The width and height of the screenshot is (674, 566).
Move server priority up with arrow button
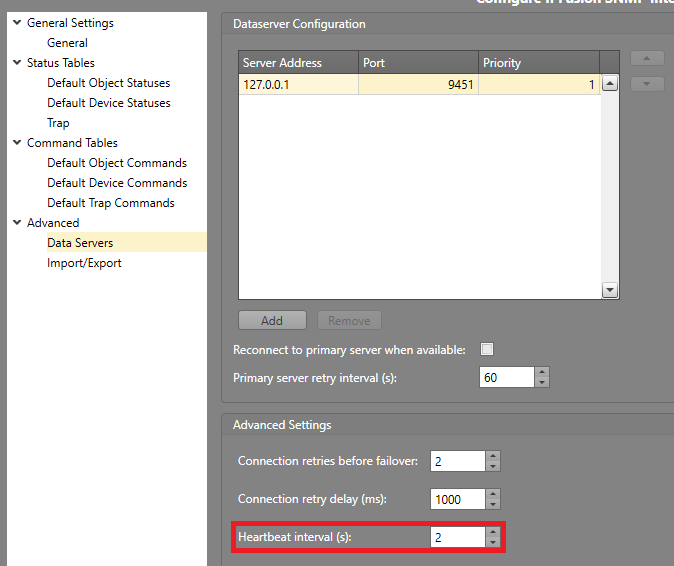point(647,60)
